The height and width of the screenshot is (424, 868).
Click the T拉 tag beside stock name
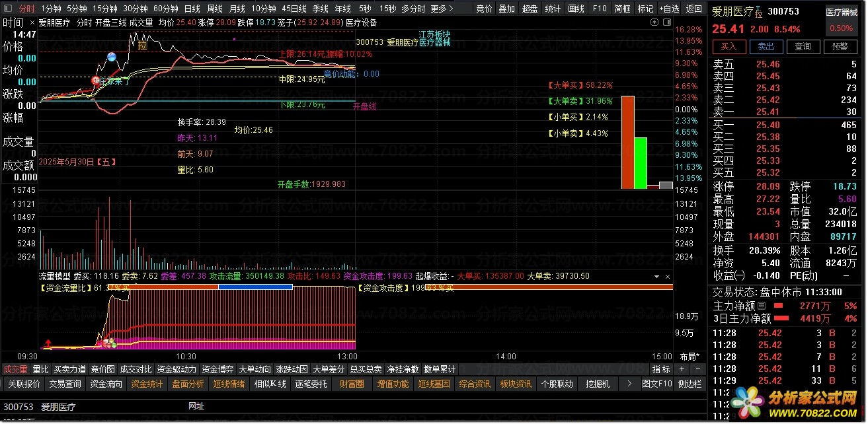[x=759, y=12]
